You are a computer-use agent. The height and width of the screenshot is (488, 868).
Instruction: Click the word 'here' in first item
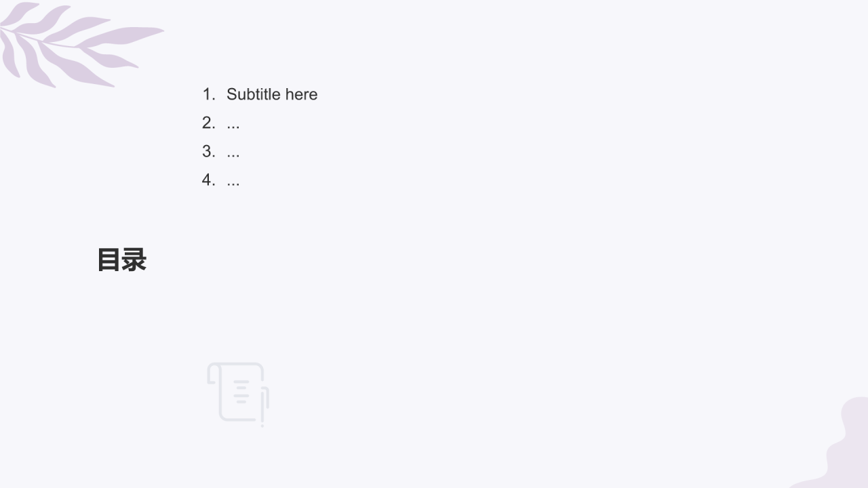tap(302, 94)
